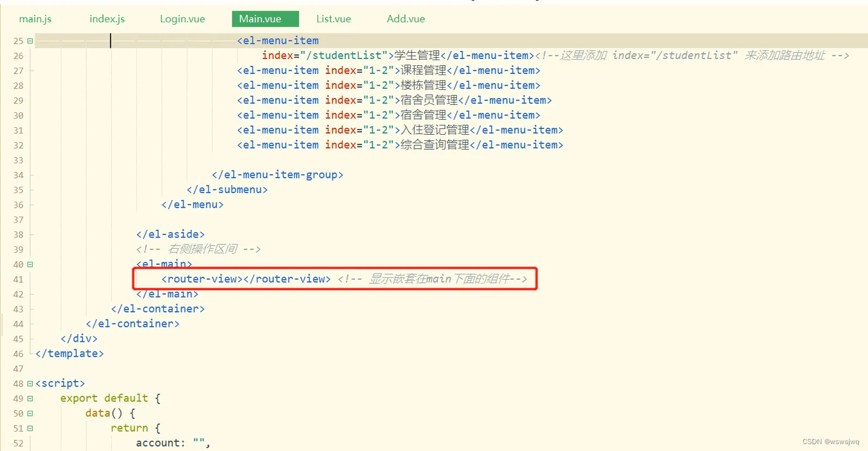
Task: Click the closing div tag on line 45
Action: coord(79,339)
